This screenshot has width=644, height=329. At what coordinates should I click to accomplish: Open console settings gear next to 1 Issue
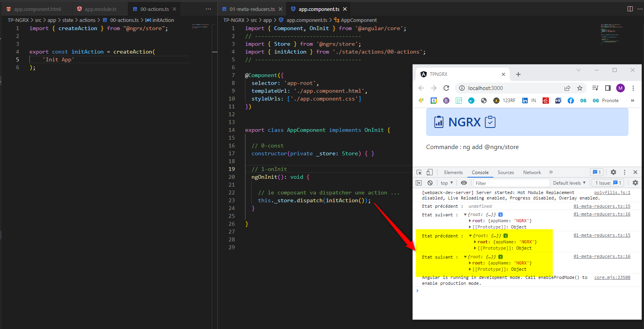pyautogui.click(x=635, y=183)
